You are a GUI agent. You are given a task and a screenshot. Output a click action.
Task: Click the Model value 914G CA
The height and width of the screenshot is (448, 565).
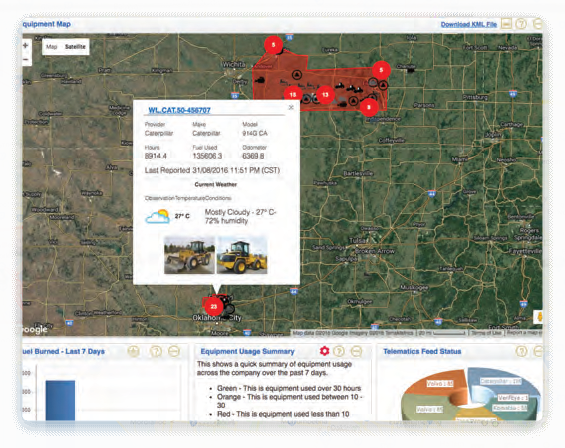click(x=255, y=133)
